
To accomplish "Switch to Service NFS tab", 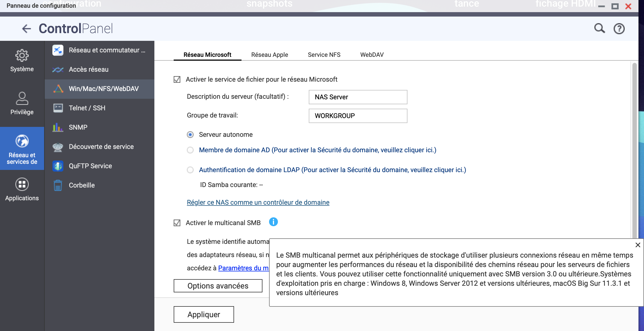I will (324, 55).
